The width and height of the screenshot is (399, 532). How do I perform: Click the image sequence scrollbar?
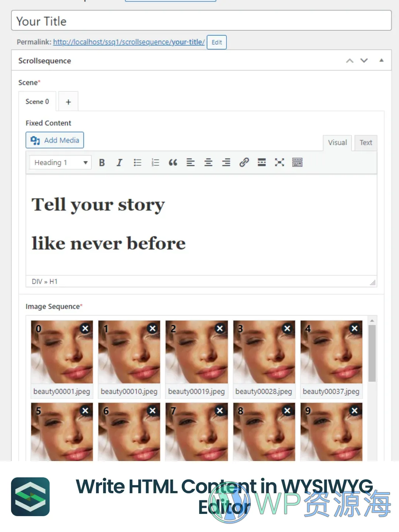click(x=372, y=353)
